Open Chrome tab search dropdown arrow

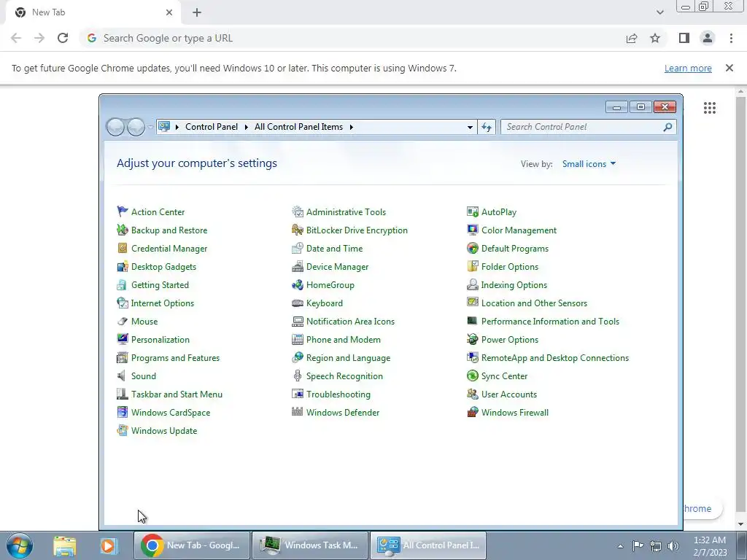[x=659, y=12]
